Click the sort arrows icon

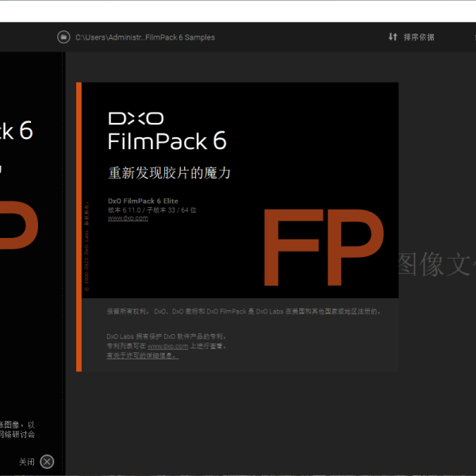pyautogui.click(x=393, y=36)
